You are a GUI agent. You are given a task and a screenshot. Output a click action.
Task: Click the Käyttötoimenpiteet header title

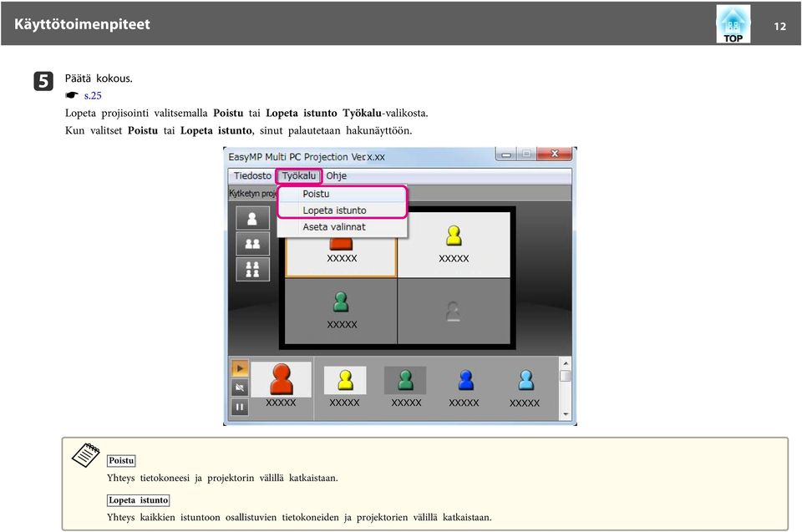82,24
